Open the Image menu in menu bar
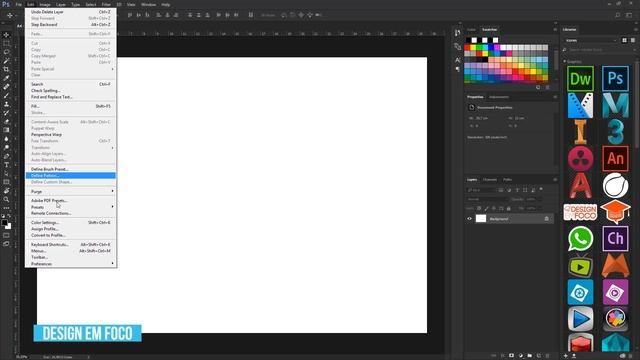Viewport: 640px width, 360px height. (x=45, y=4)
